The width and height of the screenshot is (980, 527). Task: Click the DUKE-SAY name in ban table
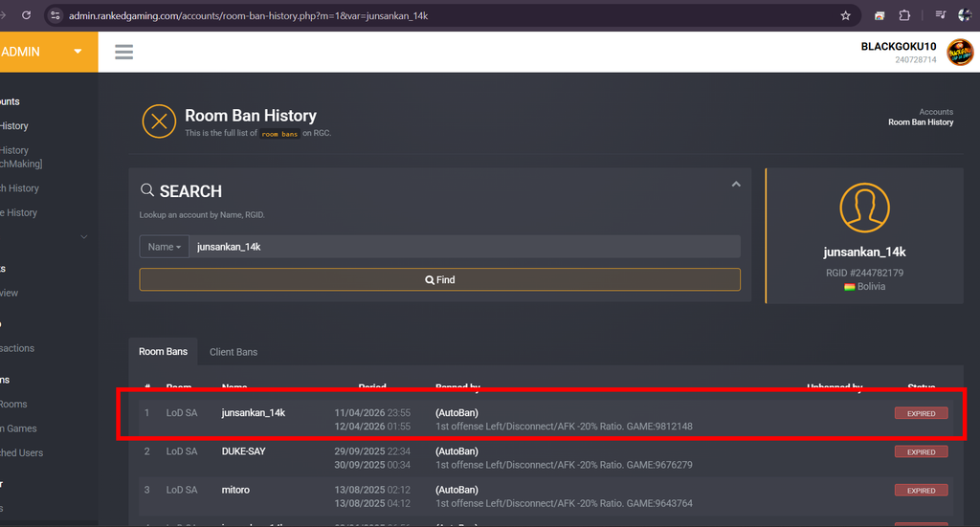pos(244,451)
